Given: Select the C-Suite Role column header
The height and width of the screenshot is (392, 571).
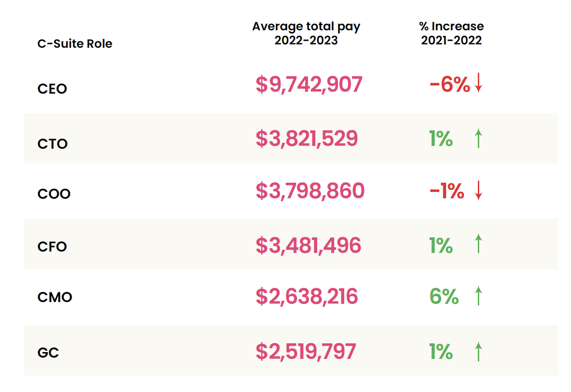Looking at the screenshot, I should [x=75, y=44].
